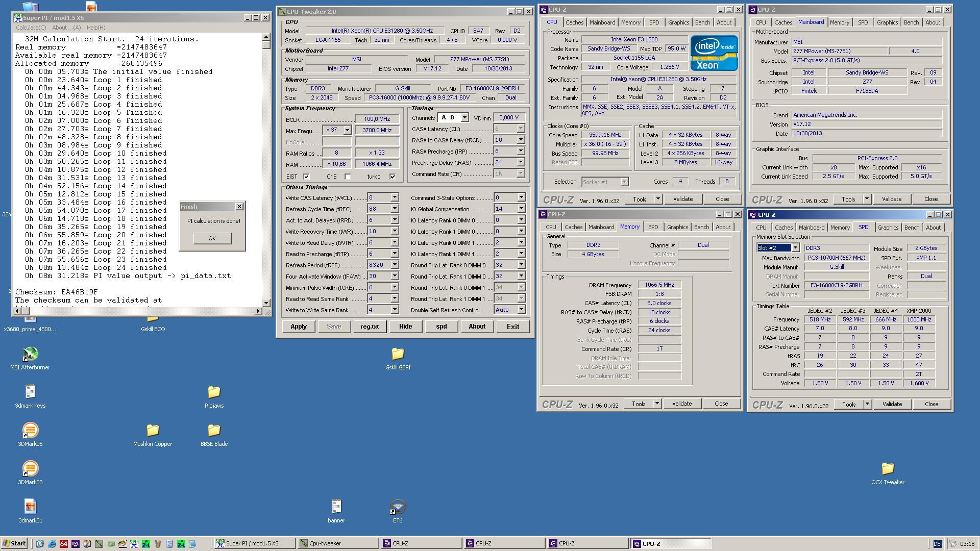The height and width of the screenshot is (551, 980).
Task: Toggle the EIST checkbox in CPU-Tweaker
Action: tap(306, 177)
